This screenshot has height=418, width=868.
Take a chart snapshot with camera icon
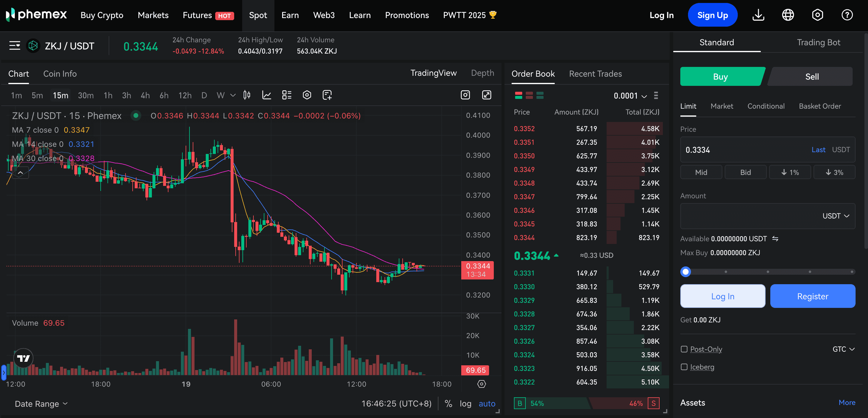[x=465, y=95]
